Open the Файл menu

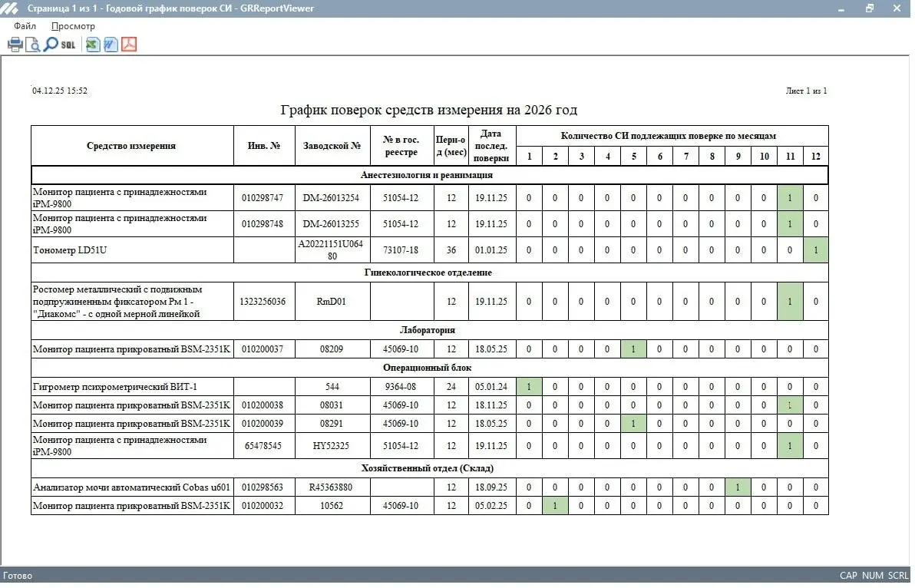pos(25,26)
